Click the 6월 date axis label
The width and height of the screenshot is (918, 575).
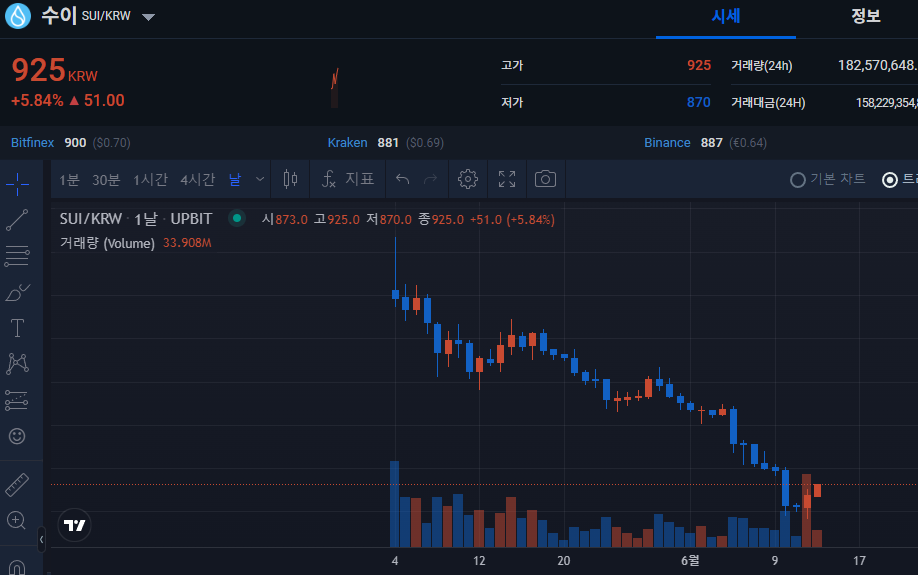(x=690, y=560)
